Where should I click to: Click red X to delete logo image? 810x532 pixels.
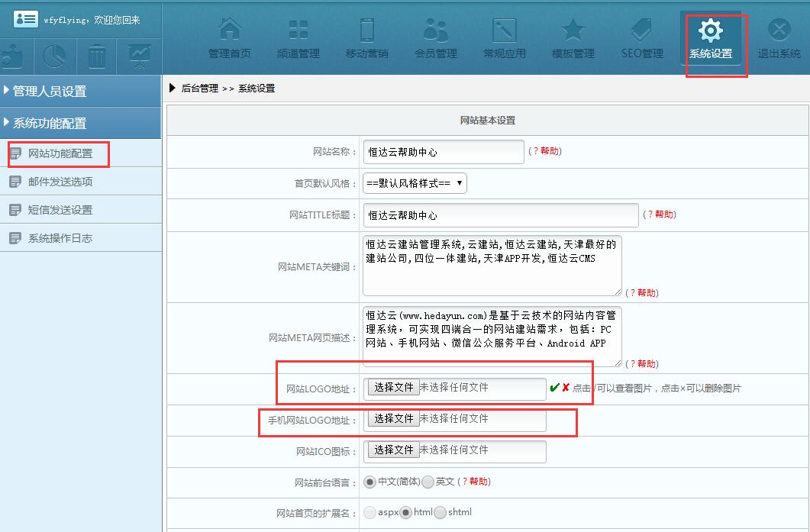point(566,388)
